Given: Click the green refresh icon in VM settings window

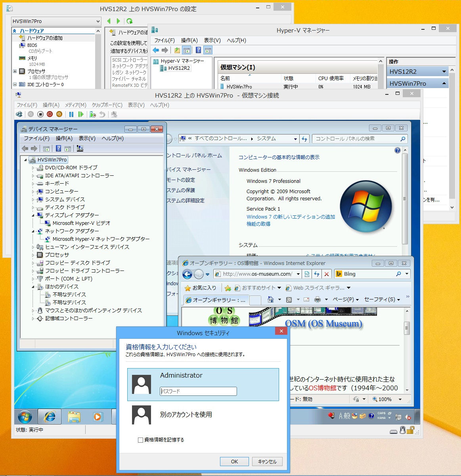Looking at the screenshot, I should pos(130,21).
